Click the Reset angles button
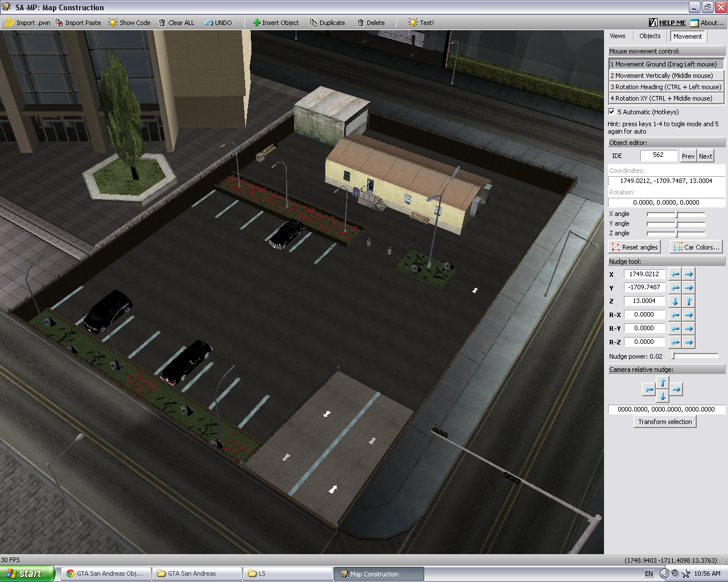Viewport: 728px width, 582px height. [x=634, y=247]
